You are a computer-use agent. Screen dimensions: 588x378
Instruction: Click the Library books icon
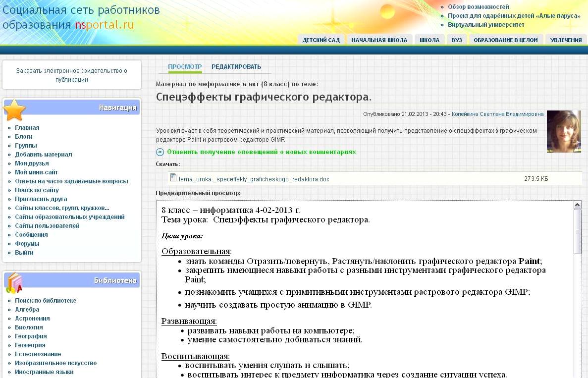click(14, 281)
